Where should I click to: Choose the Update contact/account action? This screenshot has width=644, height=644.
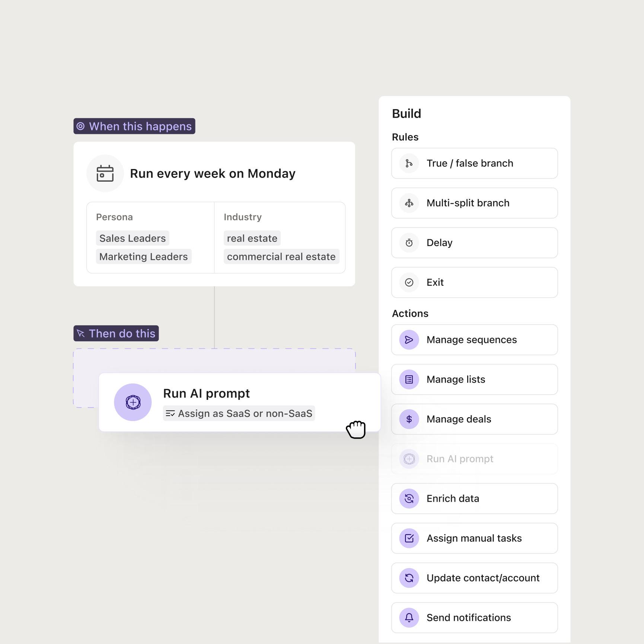click(x=474, y=578)
